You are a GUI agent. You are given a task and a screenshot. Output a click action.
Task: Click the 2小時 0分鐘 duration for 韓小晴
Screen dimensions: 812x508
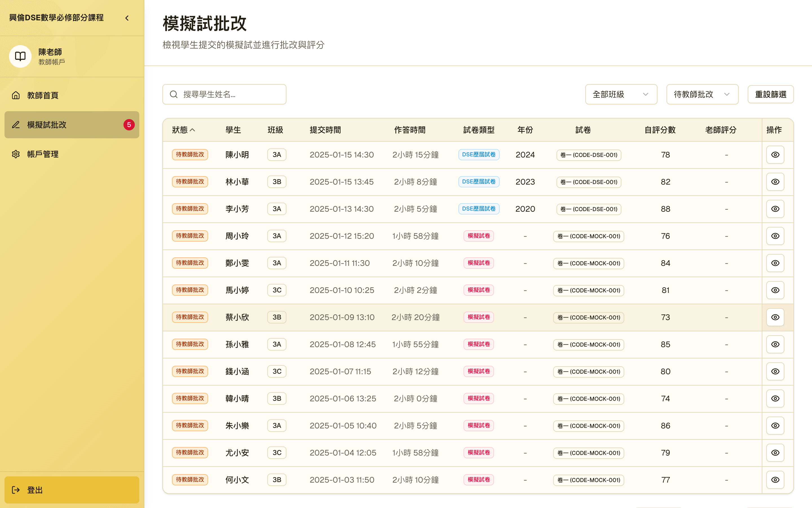point(415,399)
